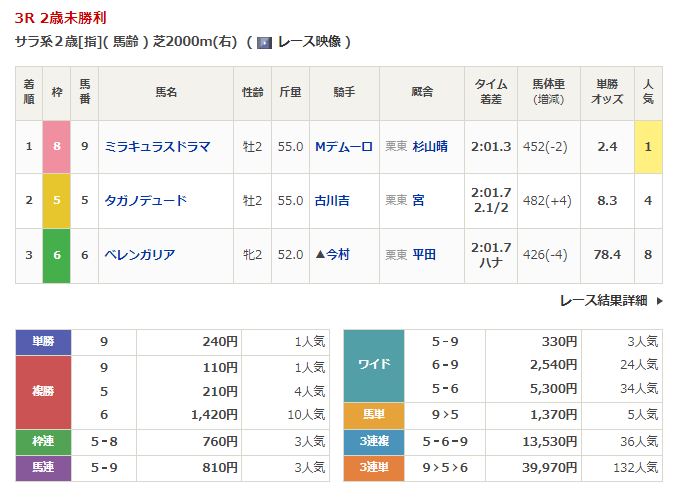Select the blue 単勝 payout label
Screen dimensions: 678x488
click(43, 342)
